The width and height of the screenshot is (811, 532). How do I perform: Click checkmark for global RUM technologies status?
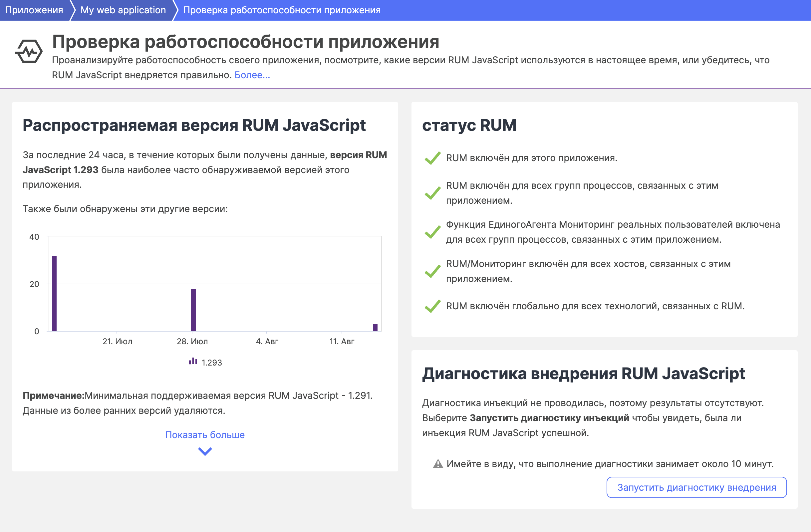[x=433, y=306]
